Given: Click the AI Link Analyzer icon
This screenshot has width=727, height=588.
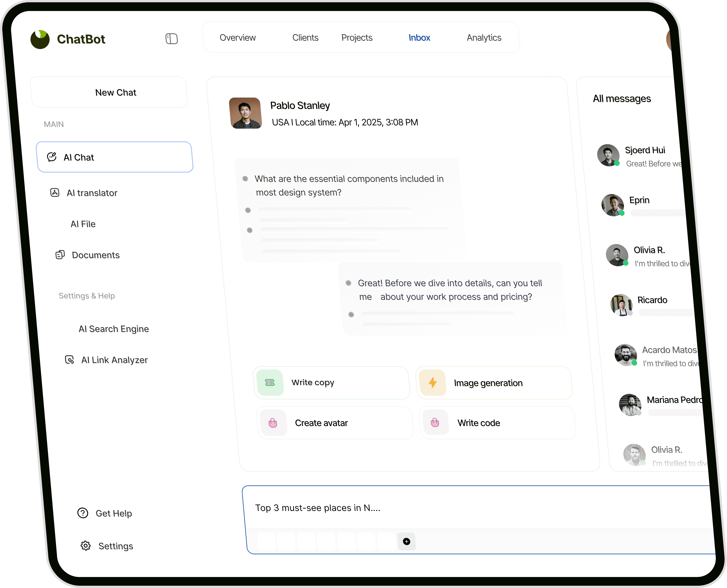Looking at the screenshot, I should click(69, 359).
